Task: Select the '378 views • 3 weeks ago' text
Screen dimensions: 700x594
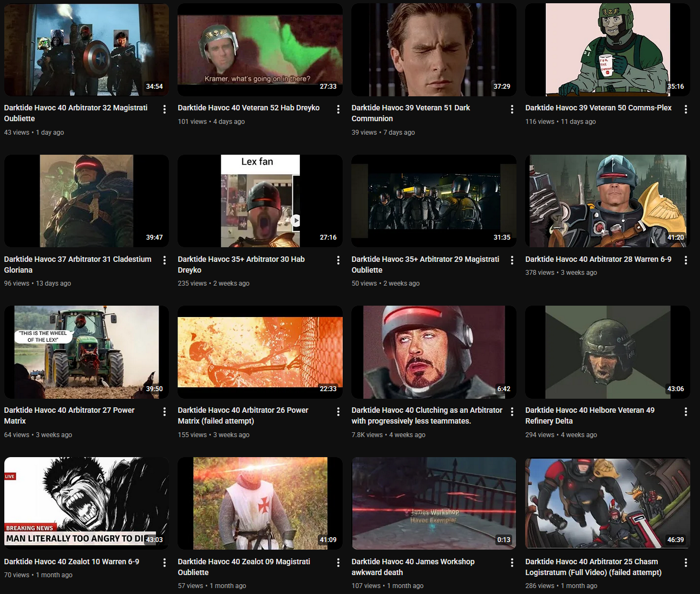Action: (x=561, y=273)
